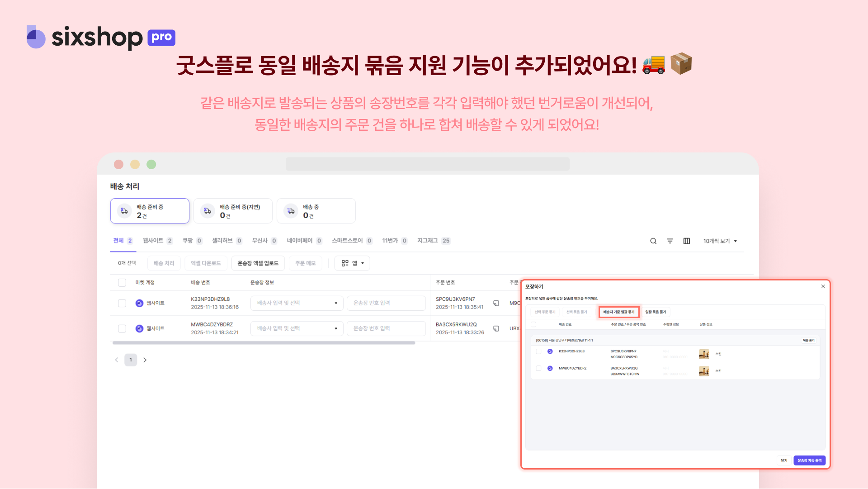Click the copy icon beside SPC9U3KV6PN7
Image resolution: width=868 pixels, height=489 pixels.
coord(496,303)
